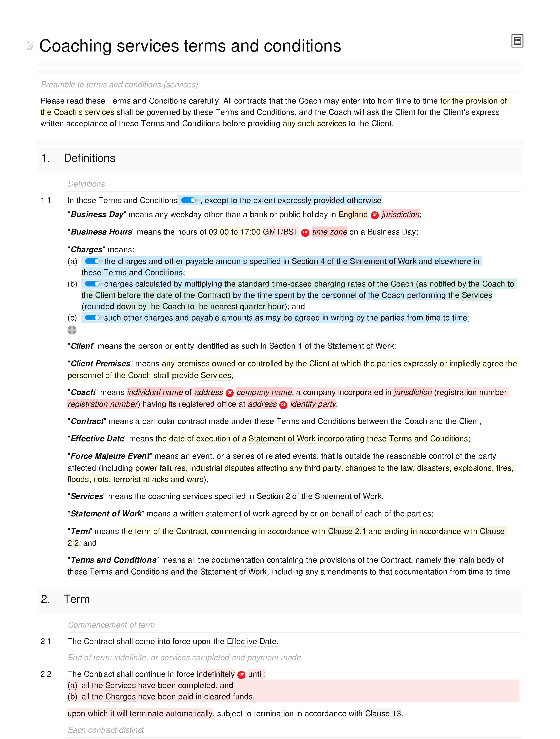Click the crosshair/anchor icon below clause (c)
The height and width of the screenshot is (739, 560).
[72, 330]
